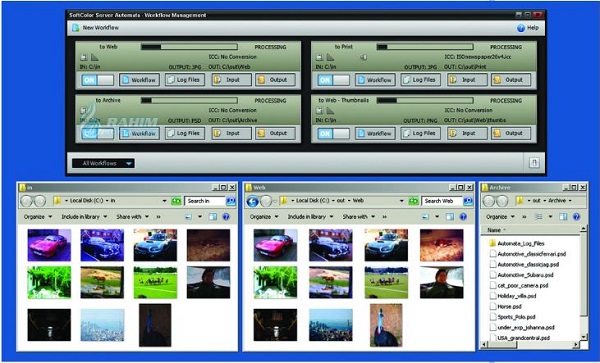
Task: Click the Search Web field in Web window
Action: 441,201
